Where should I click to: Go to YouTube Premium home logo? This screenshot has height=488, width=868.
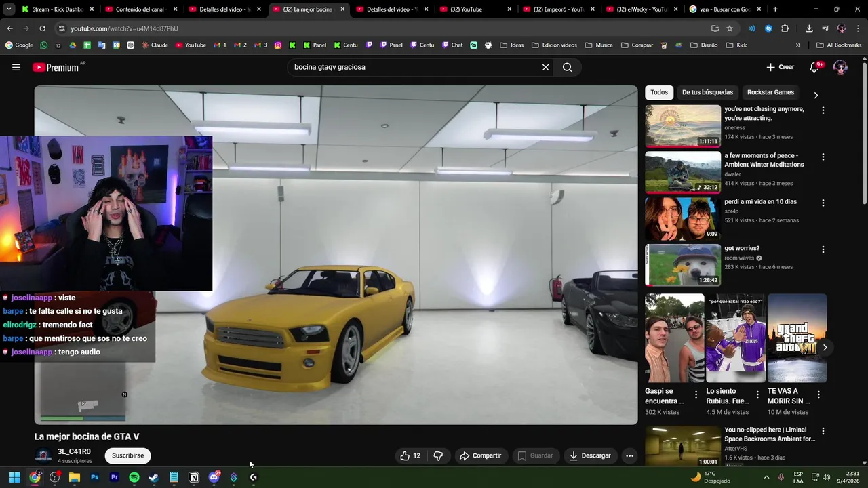pos(57,67)
